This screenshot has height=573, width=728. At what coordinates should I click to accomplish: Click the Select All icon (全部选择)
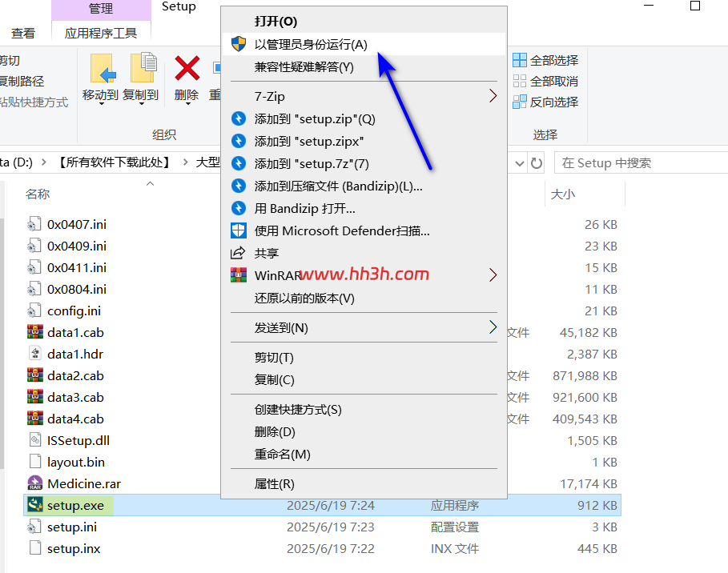(x=520, y=60)
